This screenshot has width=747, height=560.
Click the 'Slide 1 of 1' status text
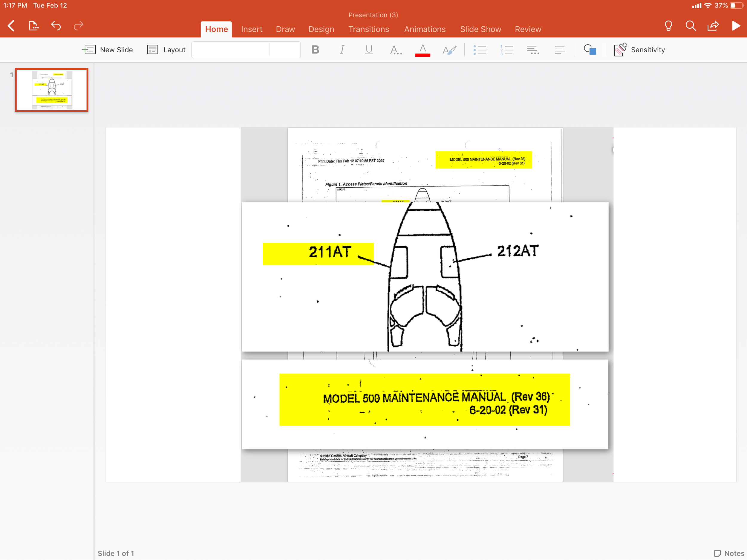(116, 553)
